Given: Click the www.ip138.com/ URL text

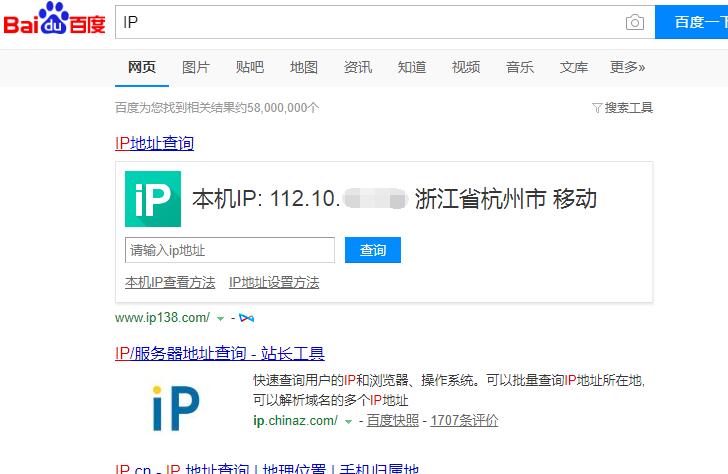Looking at the screenshot, I should point(162,318).
